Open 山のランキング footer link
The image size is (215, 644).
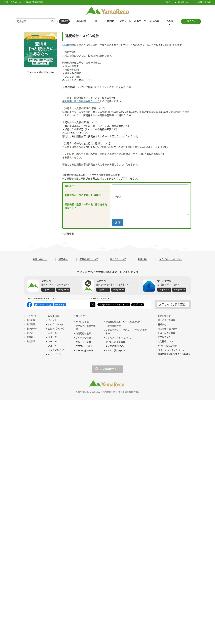point(56,325)
